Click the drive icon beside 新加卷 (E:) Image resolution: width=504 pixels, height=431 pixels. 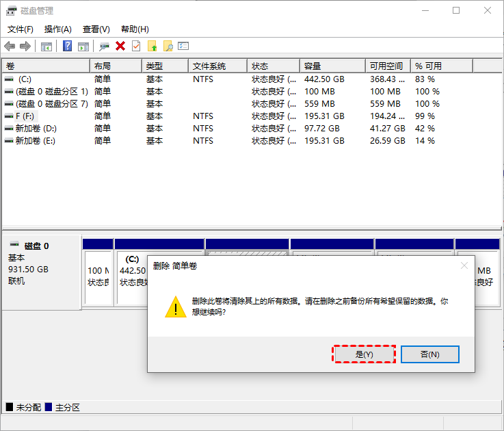(x=9, y=140)
